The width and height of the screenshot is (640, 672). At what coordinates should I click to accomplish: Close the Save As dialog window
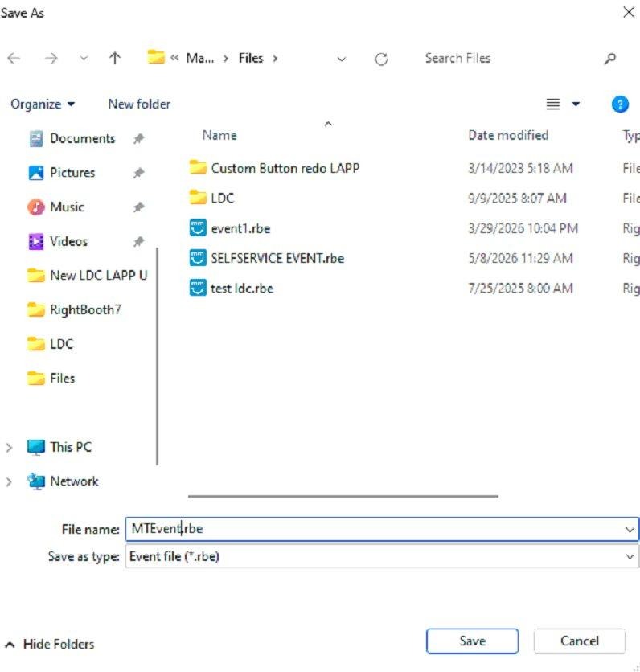629,12
